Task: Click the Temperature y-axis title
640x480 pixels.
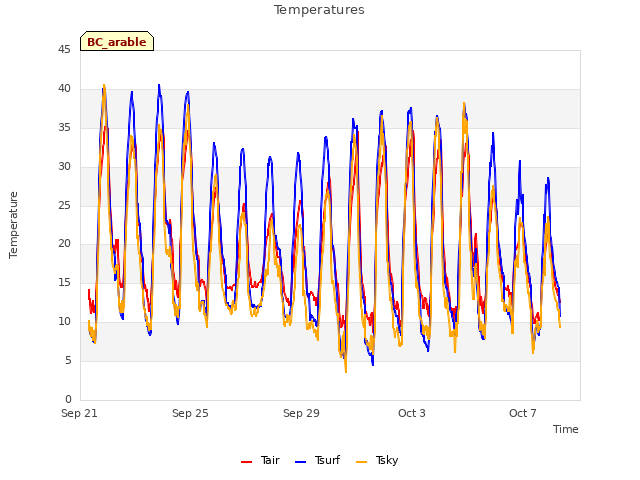Action: point(13,225)
